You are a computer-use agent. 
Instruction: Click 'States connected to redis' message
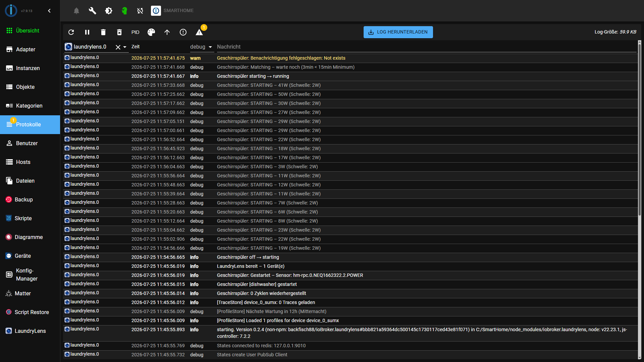click(x=261, y=346)
